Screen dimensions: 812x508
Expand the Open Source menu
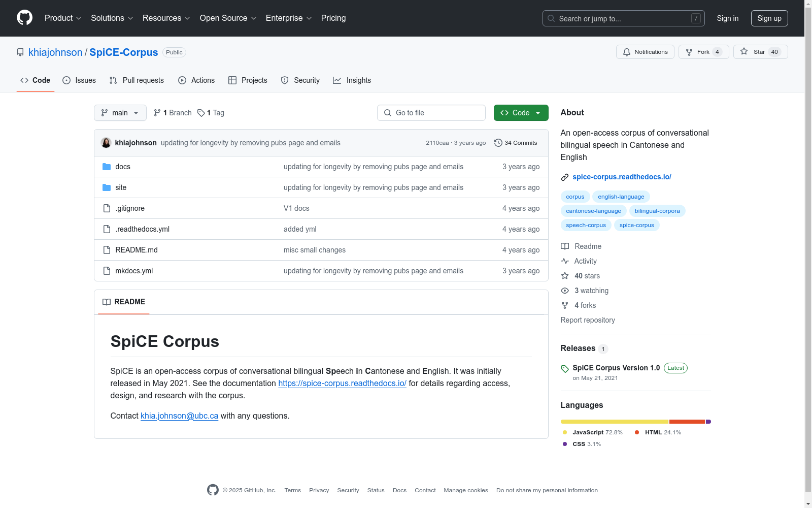228,18
